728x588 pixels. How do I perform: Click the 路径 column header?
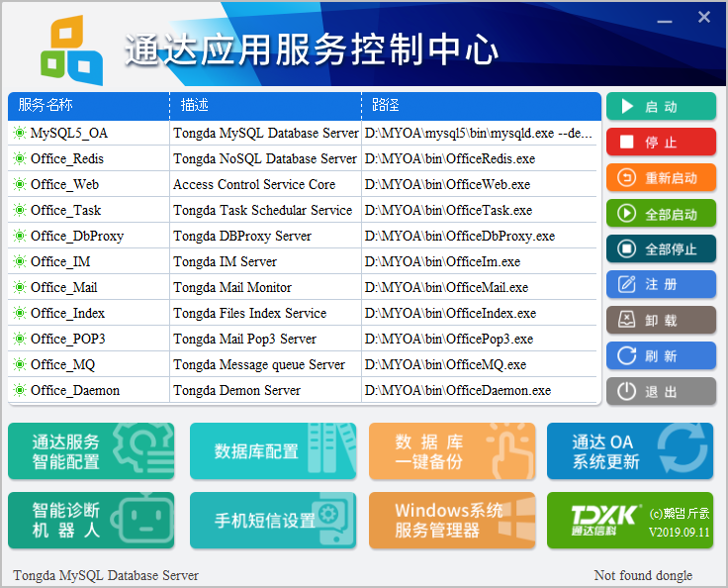coord(482,105)
